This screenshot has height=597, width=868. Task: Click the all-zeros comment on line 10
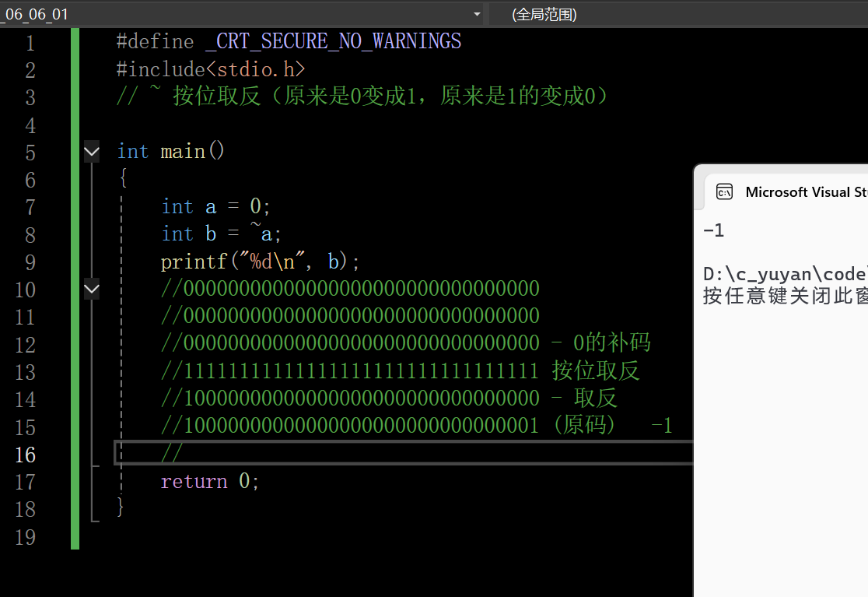click(x=351, y=289)
